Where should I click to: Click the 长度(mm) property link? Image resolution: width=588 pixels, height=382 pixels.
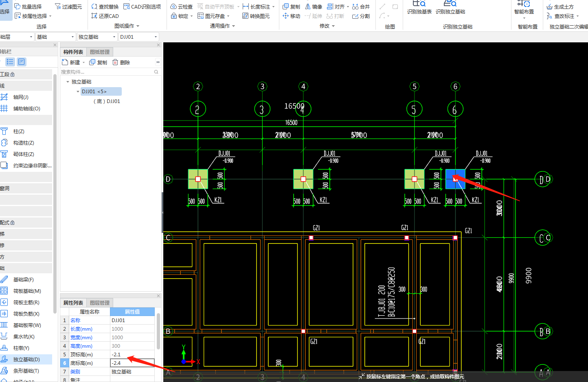81,329
